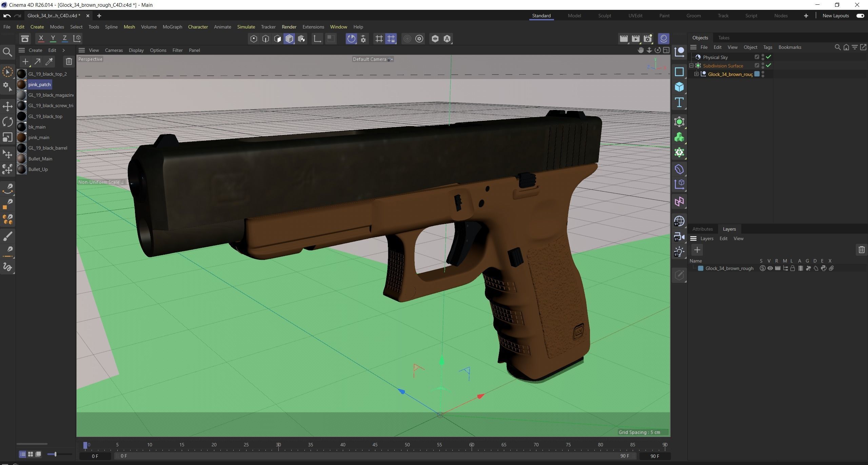Toggle viewport maximize icon at top right
The image size is (868, 465).
pyautogui.click(x=666, y=50)
